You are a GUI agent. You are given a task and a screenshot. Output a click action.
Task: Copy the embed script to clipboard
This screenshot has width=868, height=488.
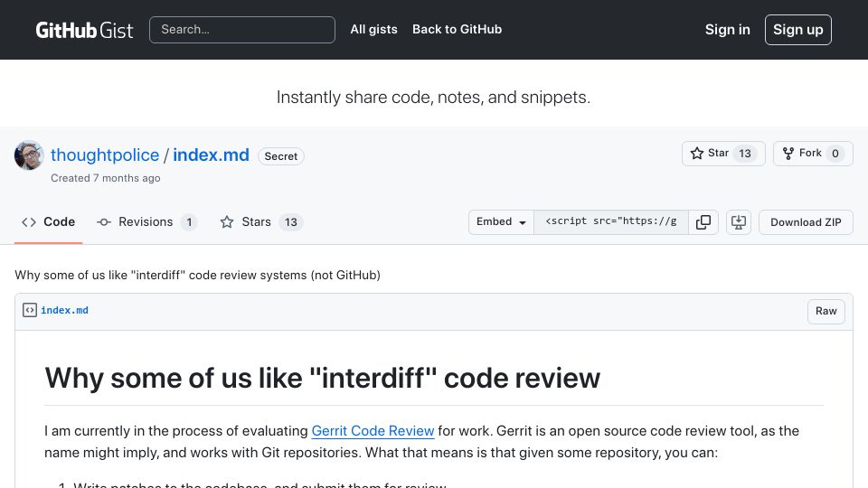coord(703,222)
